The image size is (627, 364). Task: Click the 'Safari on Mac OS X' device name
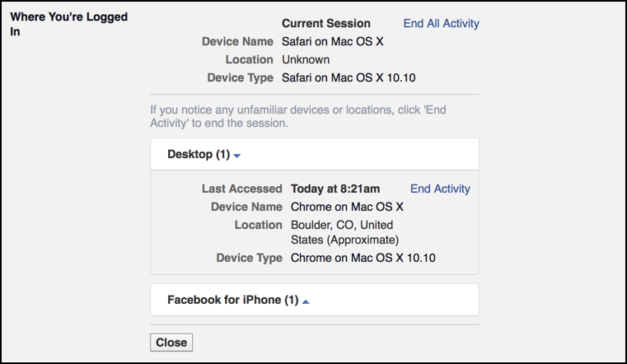point(334,41)
